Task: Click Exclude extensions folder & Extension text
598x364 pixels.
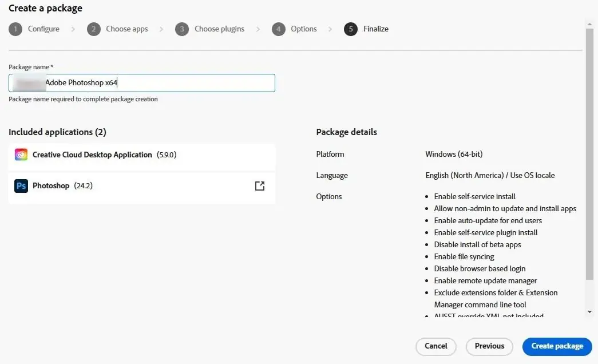Action: pos(496,292)
